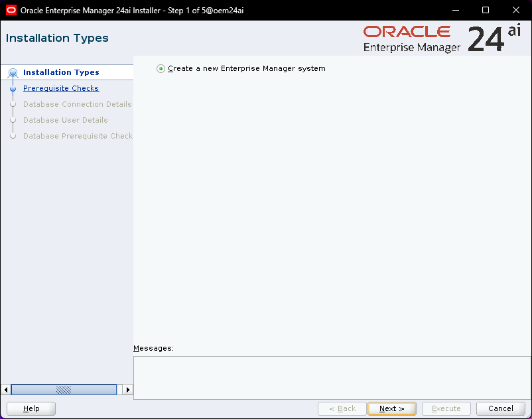Select the Database Connection Details step
Image resolution: width=532 pixels, height=419 pixels.
pyautogui.click(x=77, y=104)
